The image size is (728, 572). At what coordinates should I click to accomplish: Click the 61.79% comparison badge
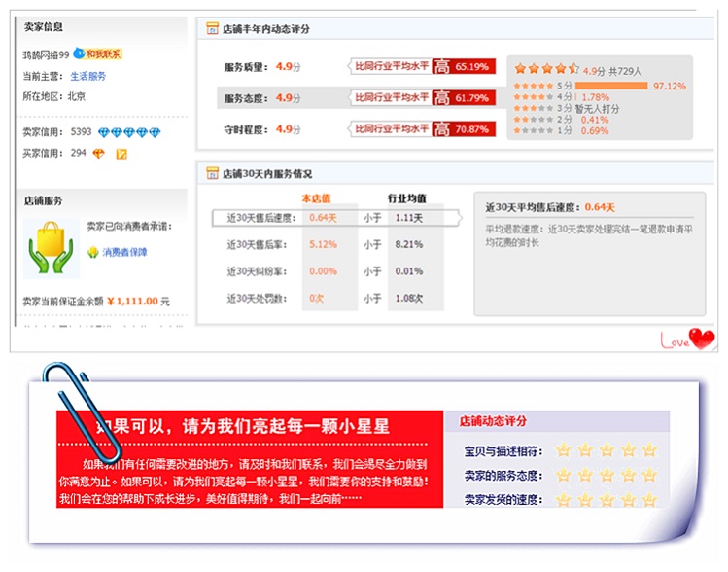[464, 98]
